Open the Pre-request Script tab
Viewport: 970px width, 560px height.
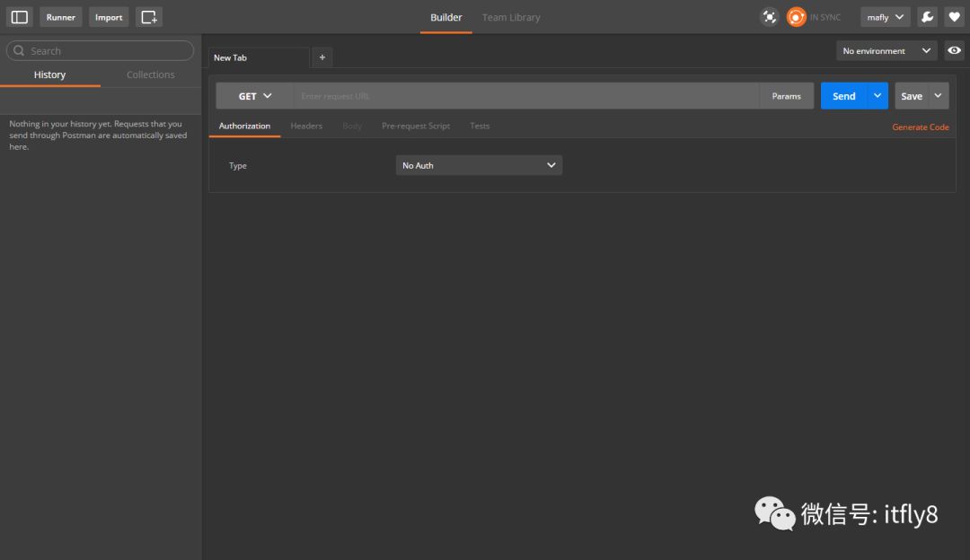416,126
